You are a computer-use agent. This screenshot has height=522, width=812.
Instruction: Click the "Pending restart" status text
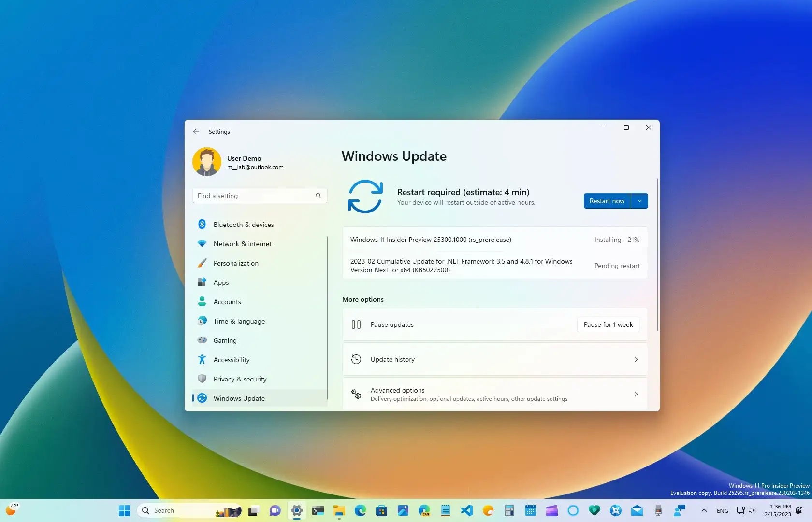(x=617, y=266)
